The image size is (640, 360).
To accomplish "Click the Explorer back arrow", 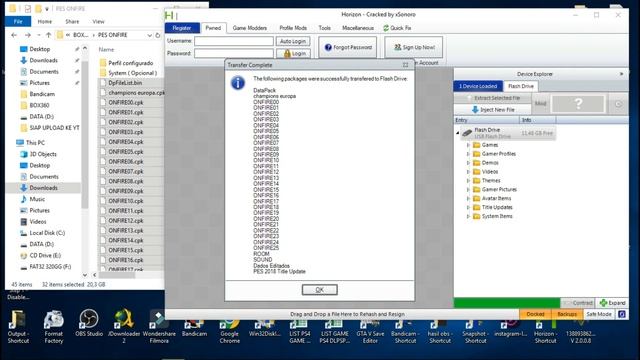I will click(14, 35).
